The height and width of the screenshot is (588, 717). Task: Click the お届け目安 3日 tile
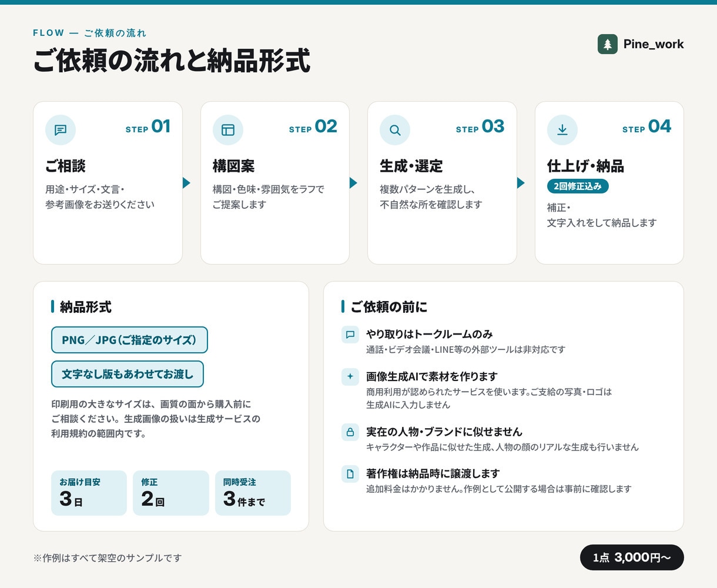tap(89, 493)
